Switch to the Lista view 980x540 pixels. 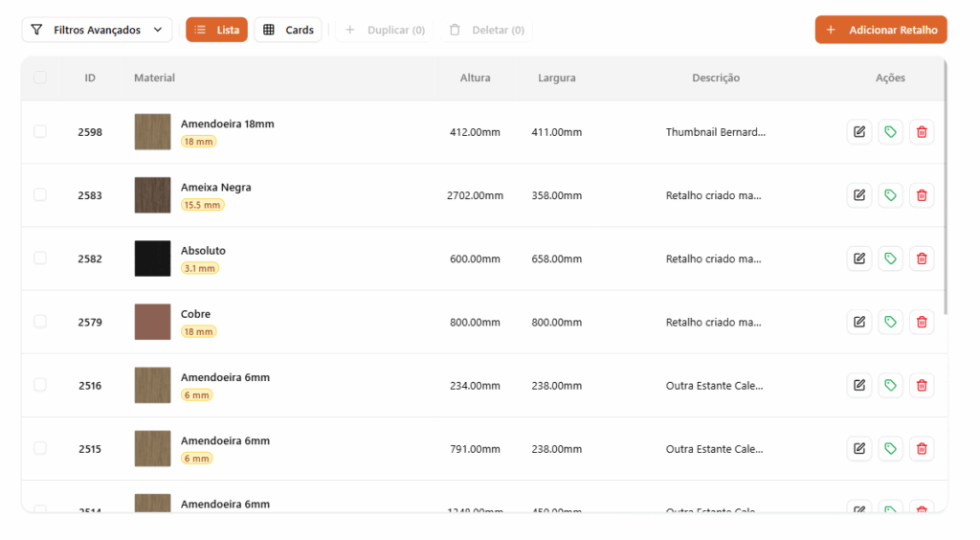[216, 30]
